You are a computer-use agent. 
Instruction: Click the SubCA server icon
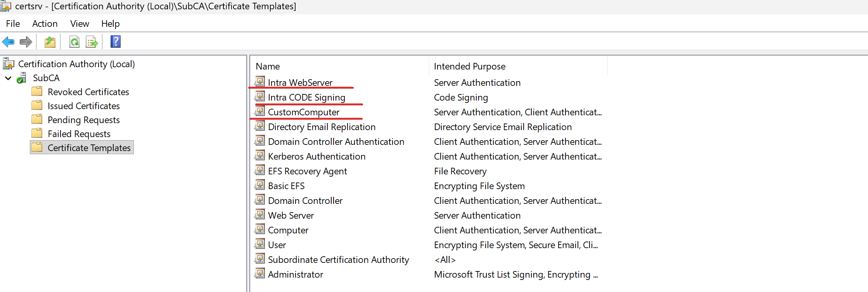click(22, 78)
